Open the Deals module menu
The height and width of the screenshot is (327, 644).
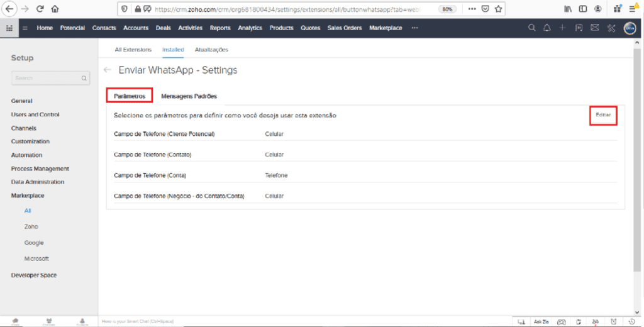[x=163, y=28]
